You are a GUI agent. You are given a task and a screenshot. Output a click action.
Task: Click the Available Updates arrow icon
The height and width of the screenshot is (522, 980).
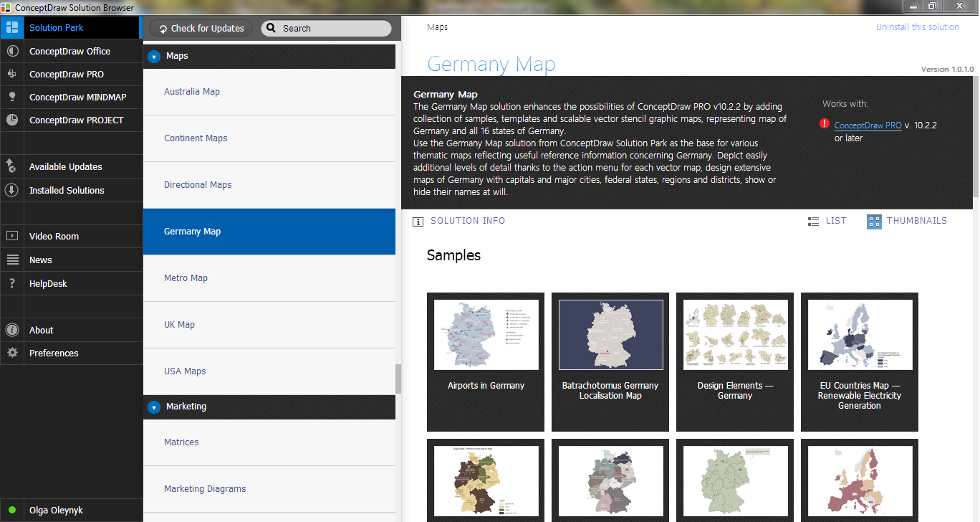pyautogui.click(x=11, y=166)
